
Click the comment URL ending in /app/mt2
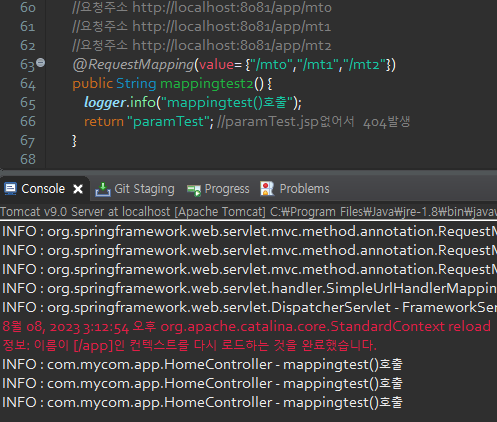[x=232, y=46]
